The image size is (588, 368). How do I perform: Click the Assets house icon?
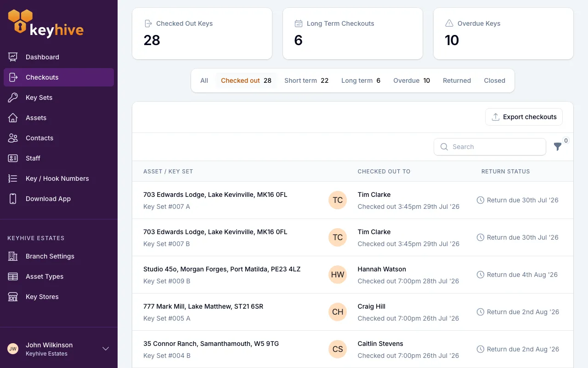[13, 118]
